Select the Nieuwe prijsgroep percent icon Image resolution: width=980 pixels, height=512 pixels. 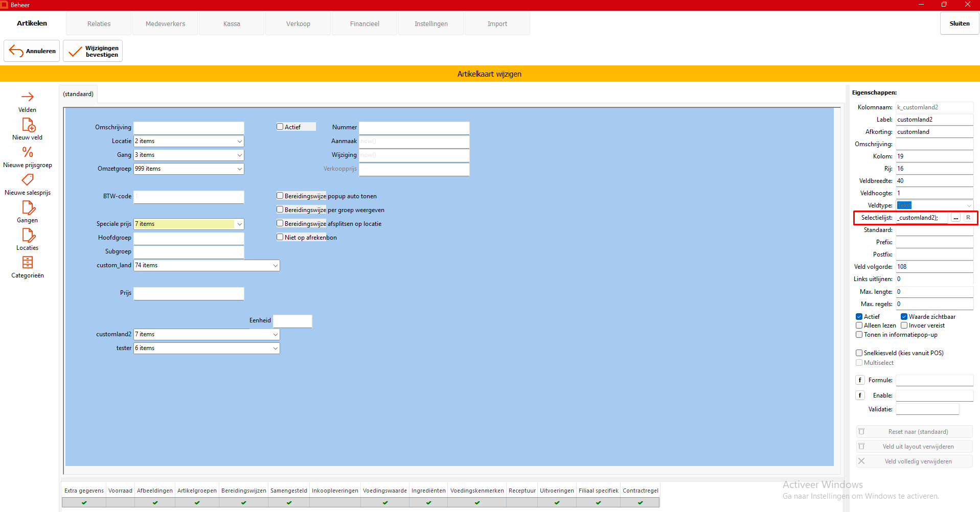coord(28,152)
